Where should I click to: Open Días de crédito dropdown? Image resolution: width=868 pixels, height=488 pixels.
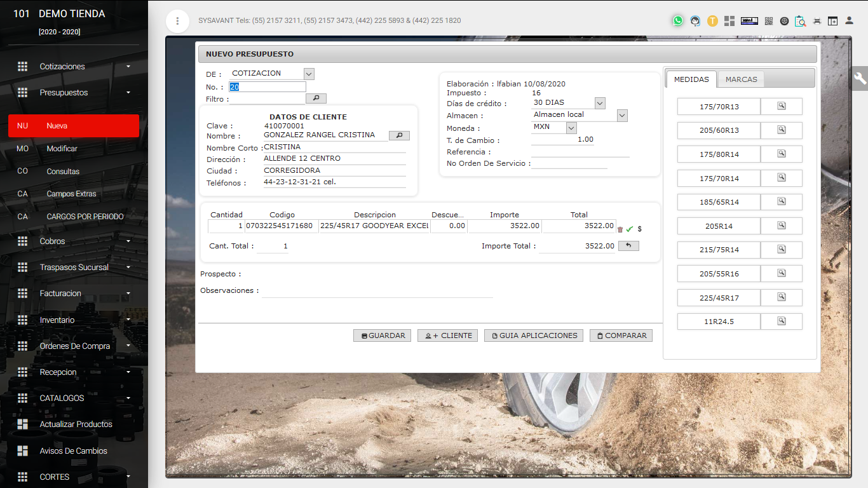pyautogui.click(x=600, y=103)
